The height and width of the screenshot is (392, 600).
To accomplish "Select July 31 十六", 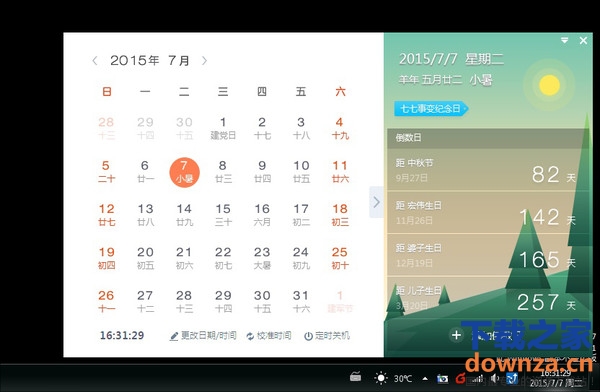I will click(301, 301).
